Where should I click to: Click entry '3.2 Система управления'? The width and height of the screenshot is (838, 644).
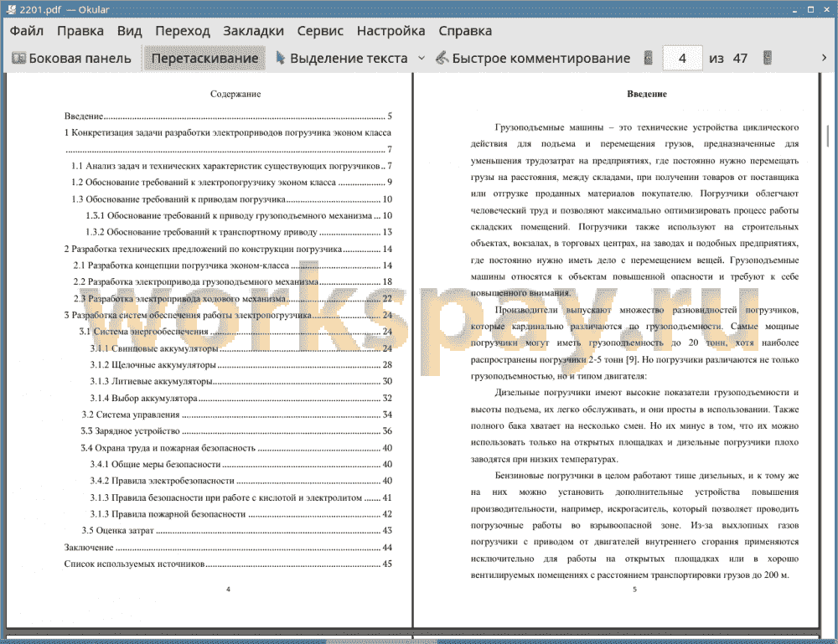coord(237,415)
